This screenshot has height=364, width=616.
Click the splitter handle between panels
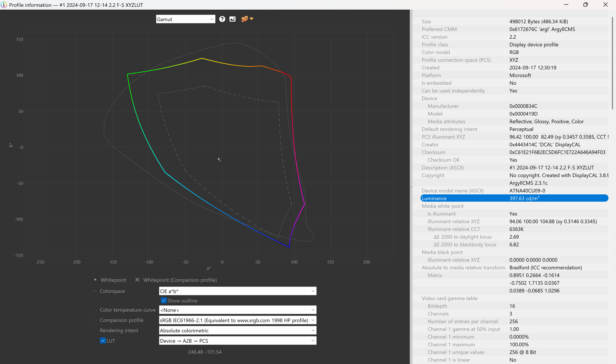point(411,187)
